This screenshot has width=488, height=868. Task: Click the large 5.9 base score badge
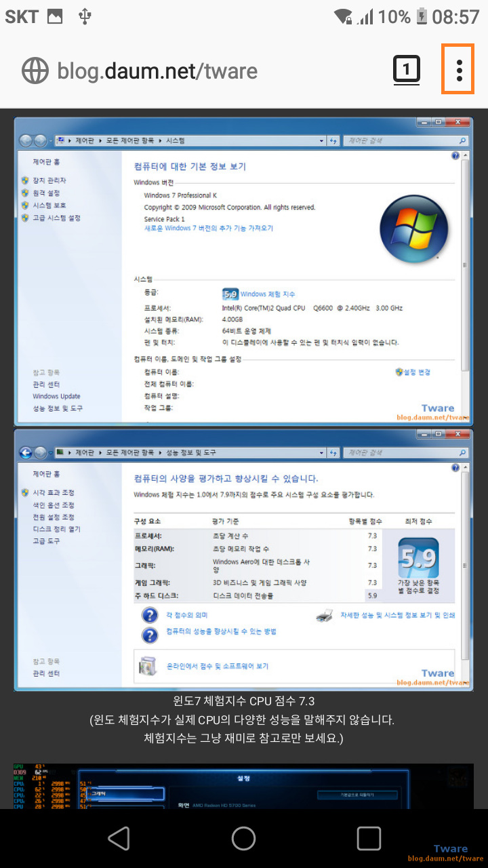[x=418, y=558]
